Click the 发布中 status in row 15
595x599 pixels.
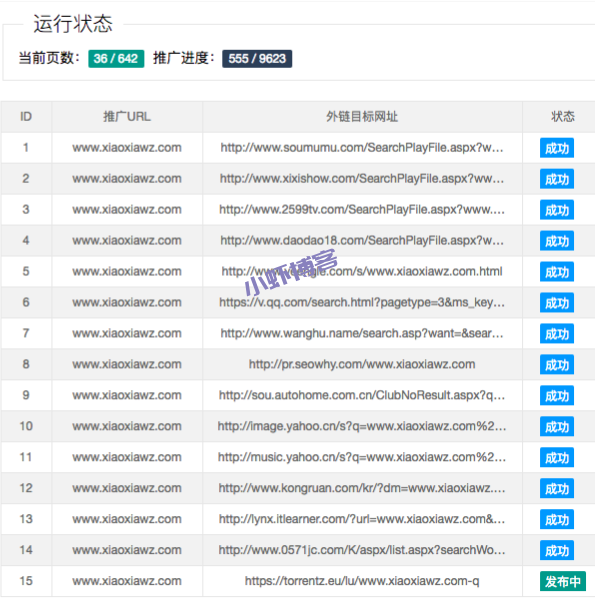coord(563,581)
